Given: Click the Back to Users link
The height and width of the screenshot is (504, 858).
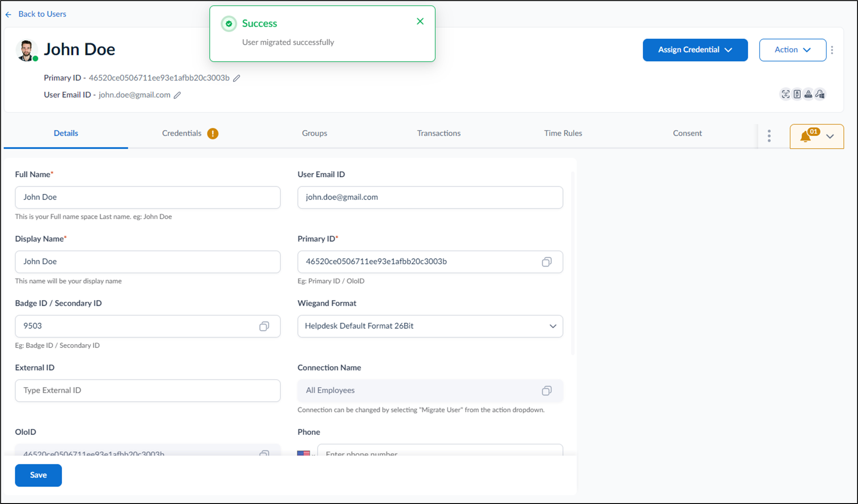Looking at the screenshot, I should tap(36, 14).
